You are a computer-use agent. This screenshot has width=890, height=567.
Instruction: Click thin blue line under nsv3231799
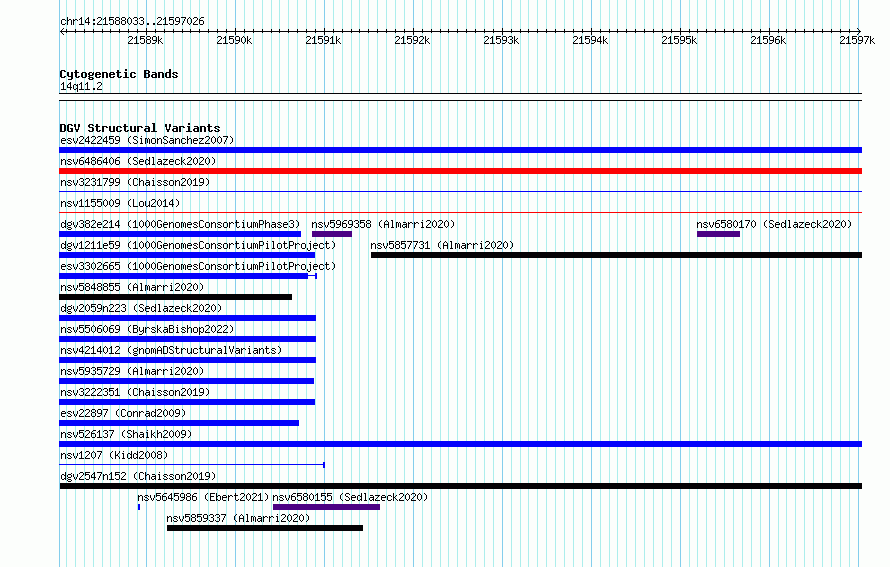point(460,192)
